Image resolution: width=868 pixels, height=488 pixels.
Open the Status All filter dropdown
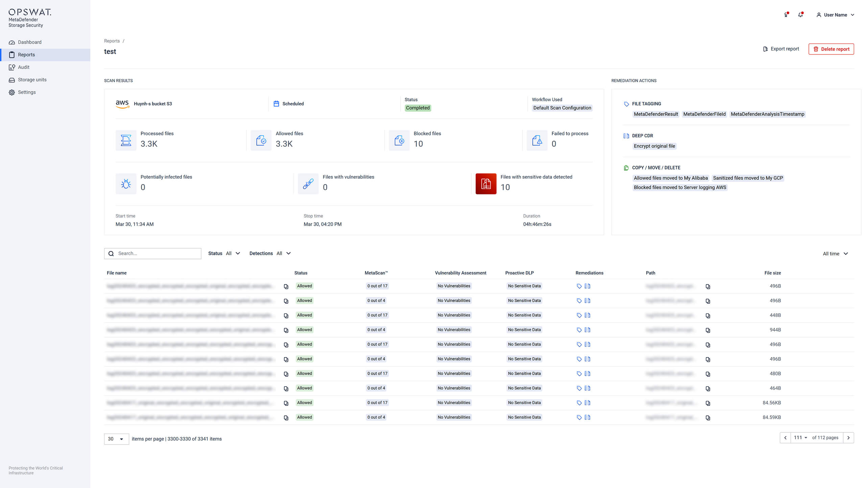pyautogui.click(x=233, y=253)
